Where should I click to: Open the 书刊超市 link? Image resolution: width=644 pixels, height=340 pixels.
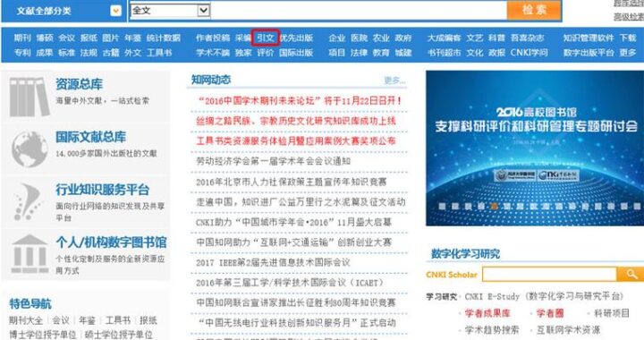pyautogui.click(x=444, y=53)
